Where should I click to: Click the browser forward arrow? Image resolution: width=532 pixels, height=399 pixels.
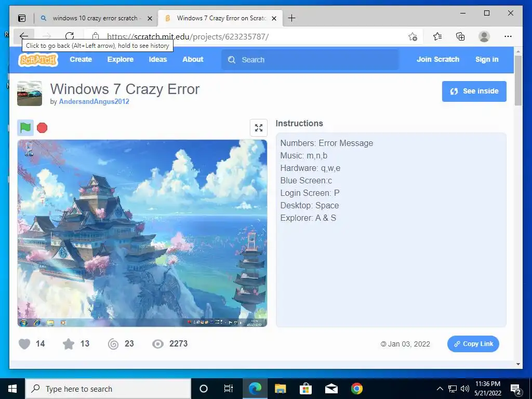(x=47, y=36)
